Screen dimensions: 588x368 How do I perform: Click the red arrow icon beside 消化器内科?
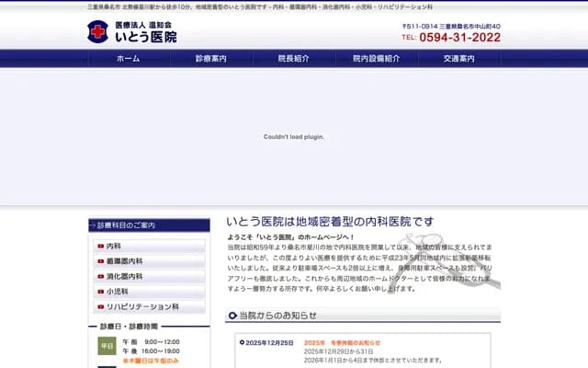tap(100, 276)
